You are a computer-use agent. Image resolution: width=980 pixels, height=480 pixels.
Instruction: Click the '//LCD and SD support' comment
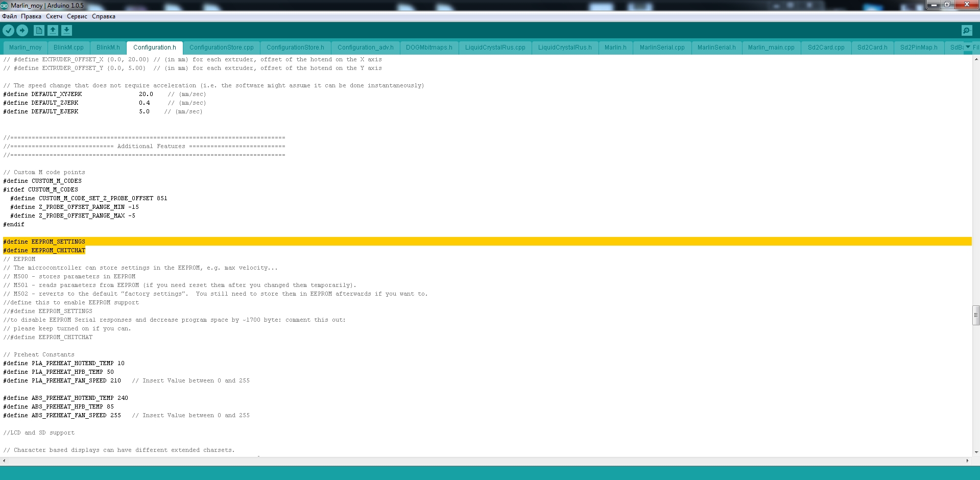[39, 433]
